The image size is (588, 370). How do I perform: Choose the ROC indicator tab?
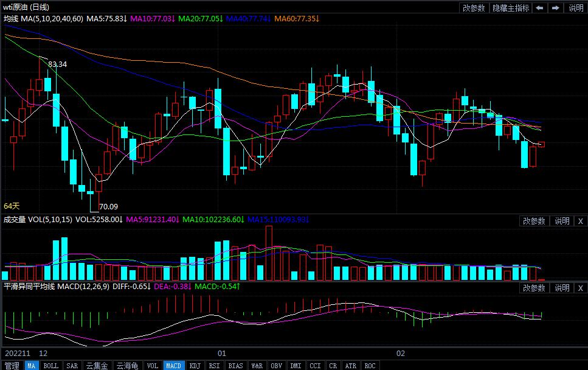pos(369,366)
